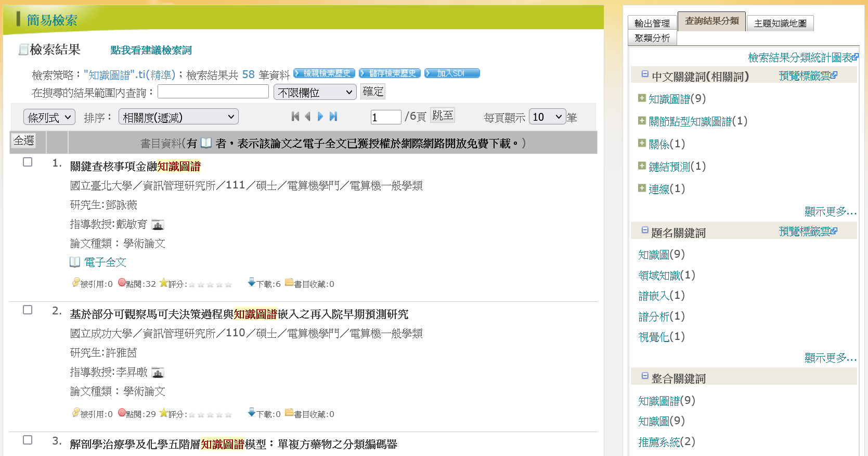Click 確定 button
868x456 pixels.
click(373, 92)
